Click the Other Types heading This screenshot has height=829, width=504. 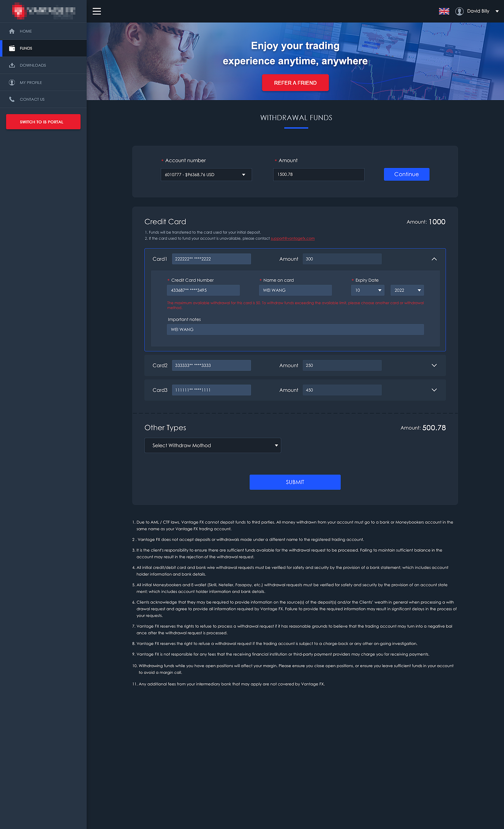click(165, 428)
